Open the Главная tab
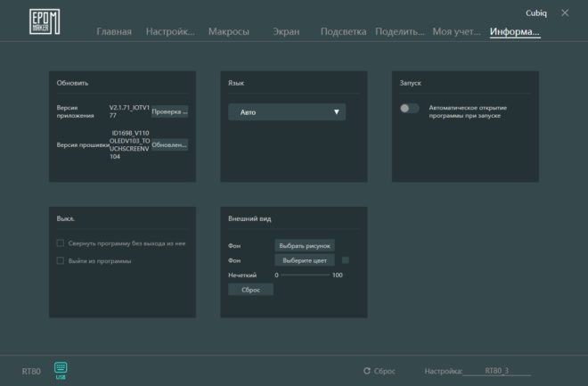588x386 pixels. 114,31
